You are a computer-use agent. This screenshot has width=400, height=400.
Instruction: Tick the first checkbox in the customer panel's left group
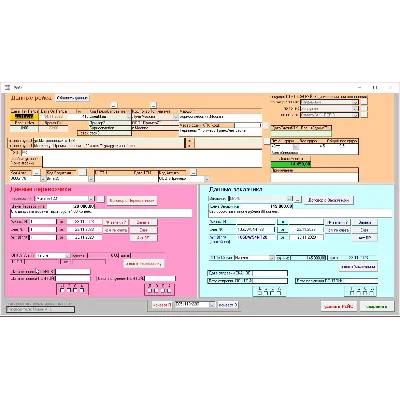259,292
